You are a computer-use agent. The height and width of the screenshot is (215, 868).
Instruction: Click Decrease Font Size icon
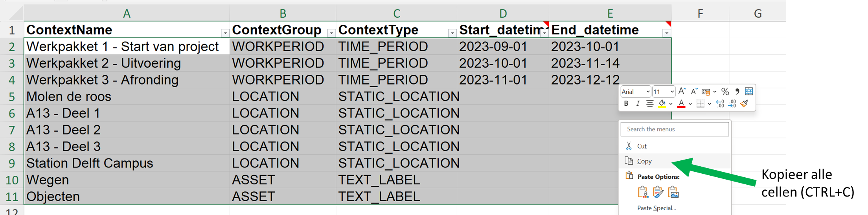click(x=694, y=92)
